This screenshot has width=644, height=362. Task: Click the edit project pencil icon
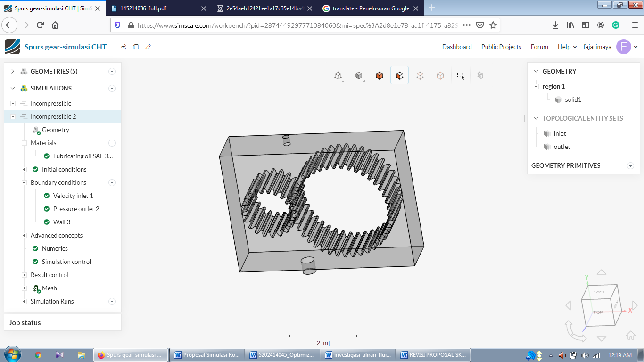pos(148,47)
